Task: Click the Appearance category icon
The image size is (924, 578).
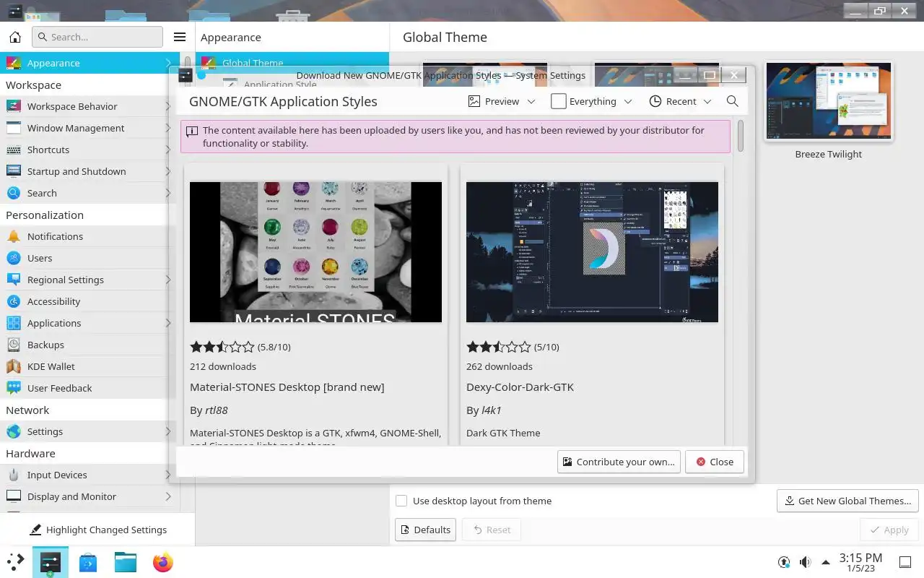Action: click(13, 63)
